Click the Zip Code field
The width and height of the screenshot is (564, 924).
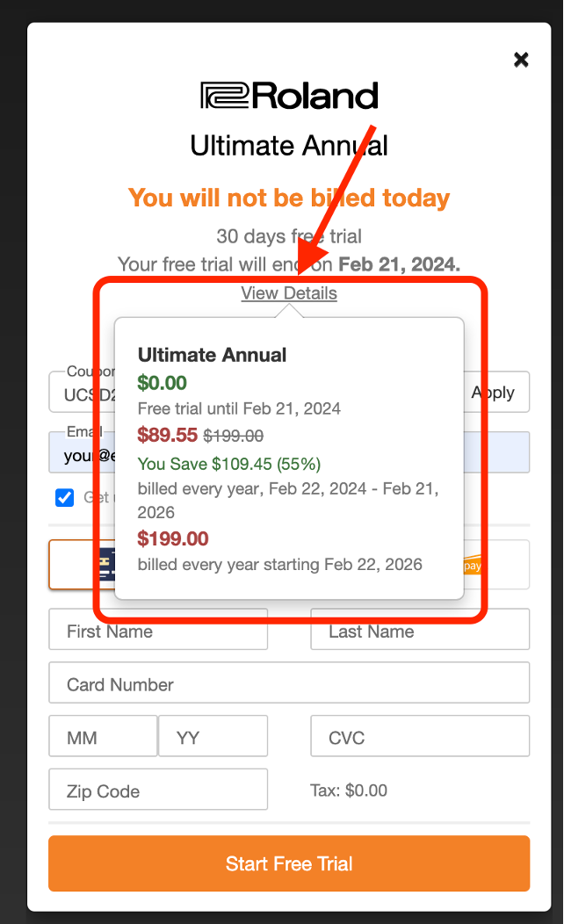[x=158, y=790]
